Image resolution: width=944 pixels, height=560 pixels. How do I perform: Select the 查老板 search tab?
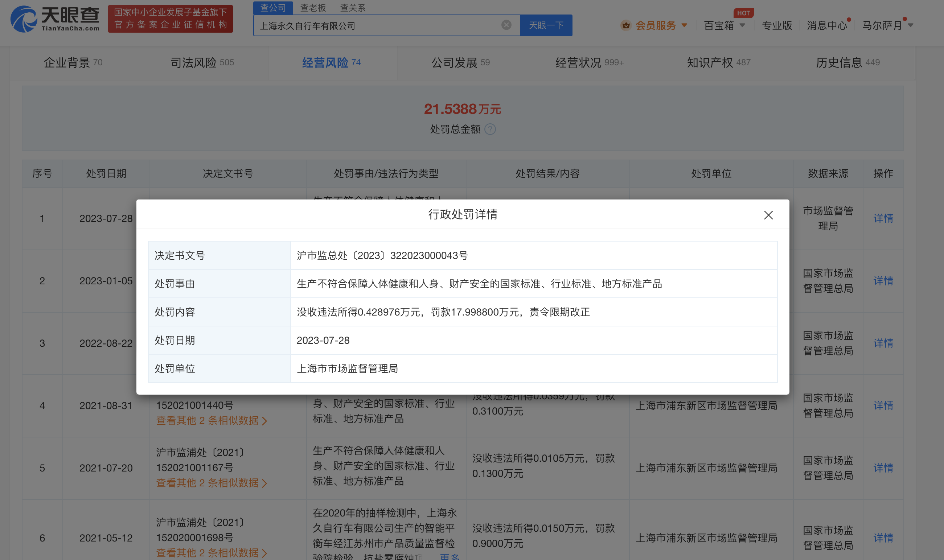click(313, 8)
